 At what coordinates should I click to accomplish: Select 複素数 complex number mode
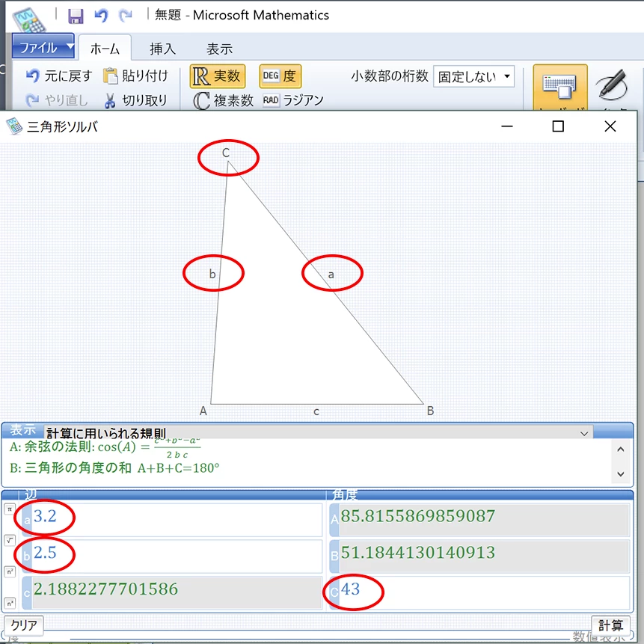[223, 100]
